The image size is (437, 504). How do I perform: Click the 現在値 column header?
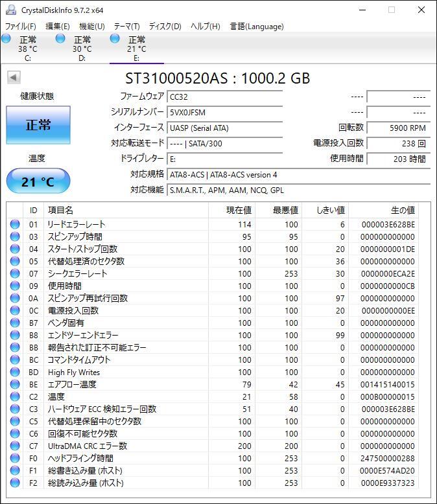(231, 210)
